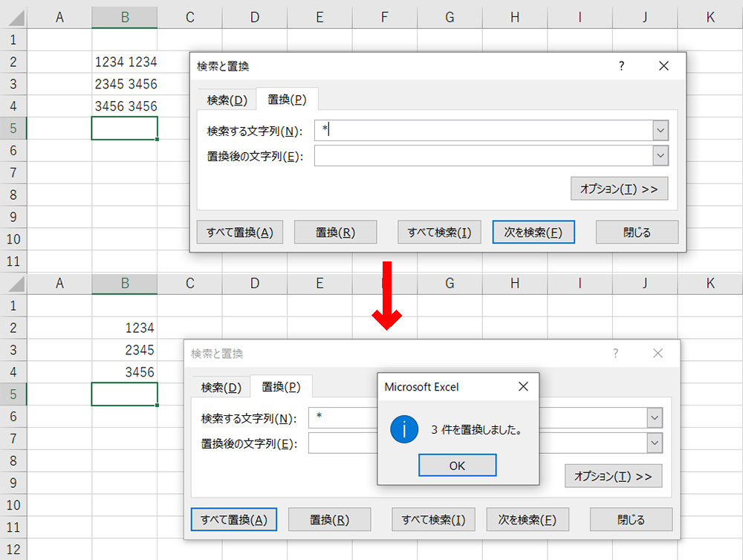The height and width of the screenshot is (560, 743).
Task: Expand オプション(T) >> in the upper dialog
Action: tap(619, 189)
